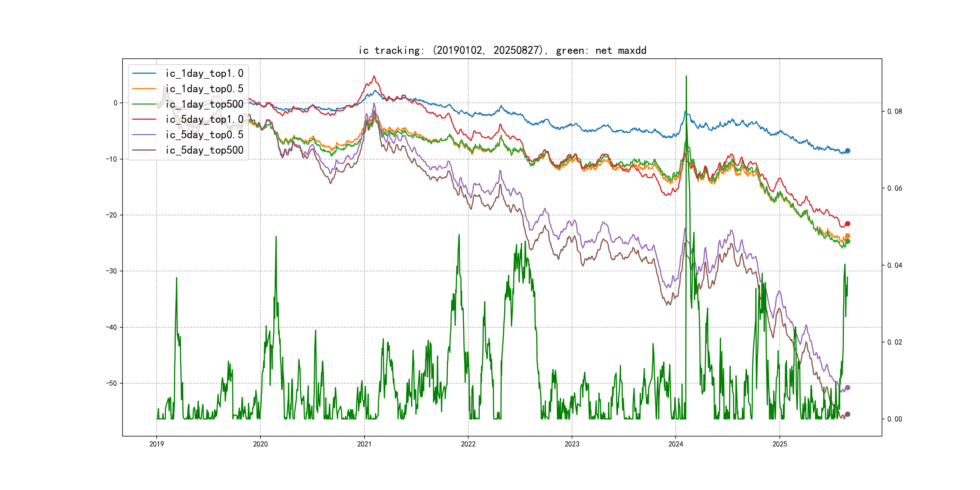The width and height of the screenshot is (980, 490).
Task: Click the blue line swatch in legend
Action: pos(144,73)
